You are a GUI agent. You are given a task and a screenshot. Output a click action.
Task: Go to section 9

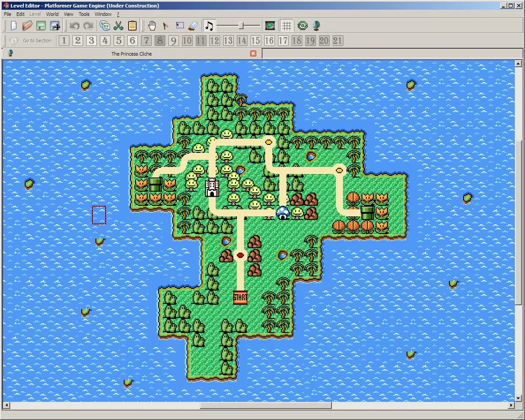tap(173, 41)
